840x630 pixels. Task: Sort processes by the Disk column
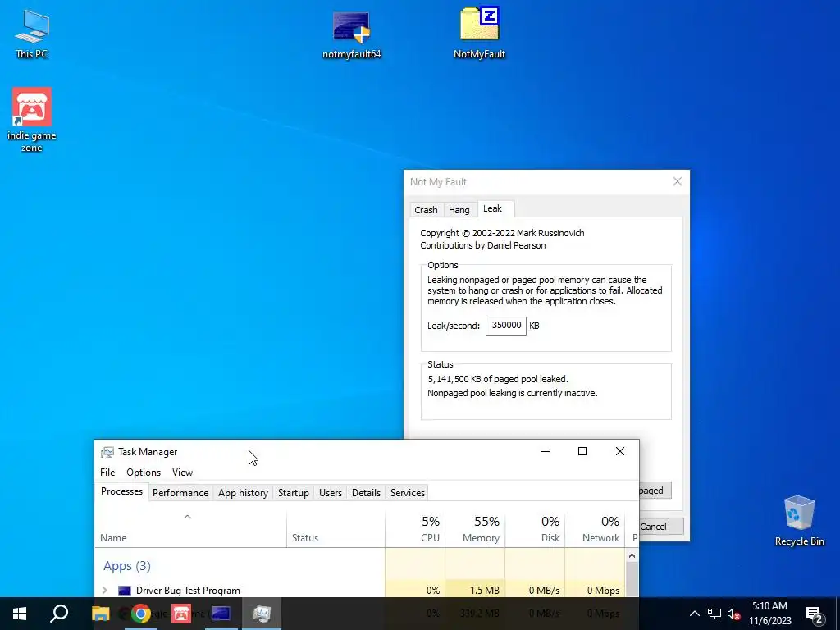[x=535, y=529]
